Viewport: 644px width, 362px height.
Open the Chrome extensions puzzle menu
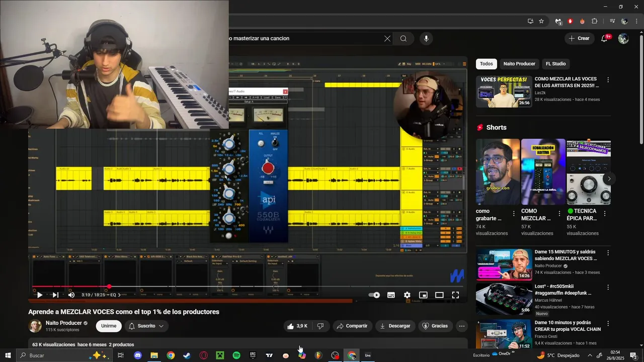(594, 21)
